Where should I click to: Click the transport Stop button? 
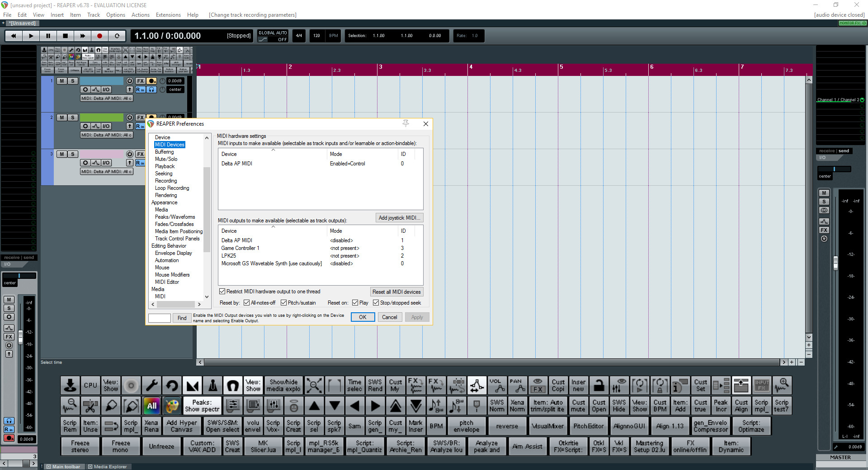[65, 36]
